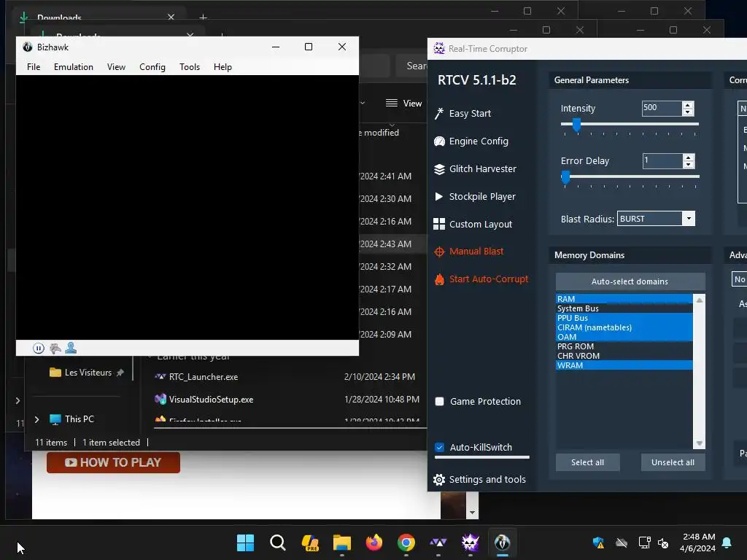Open Windows Security tray icon

pyautogui.click(x=598, y=542)
